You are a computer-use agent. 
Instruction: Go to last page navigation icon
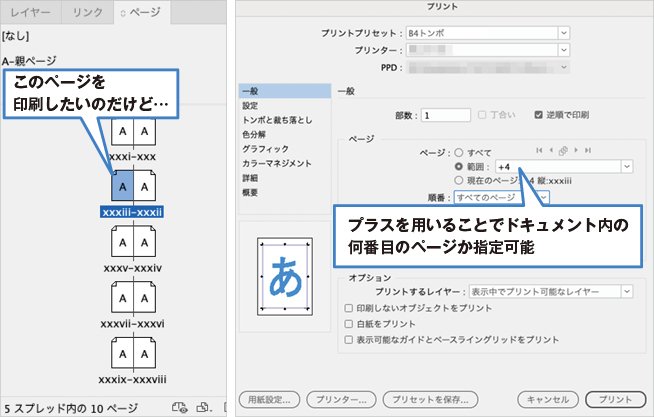click(x=589, y=150)
